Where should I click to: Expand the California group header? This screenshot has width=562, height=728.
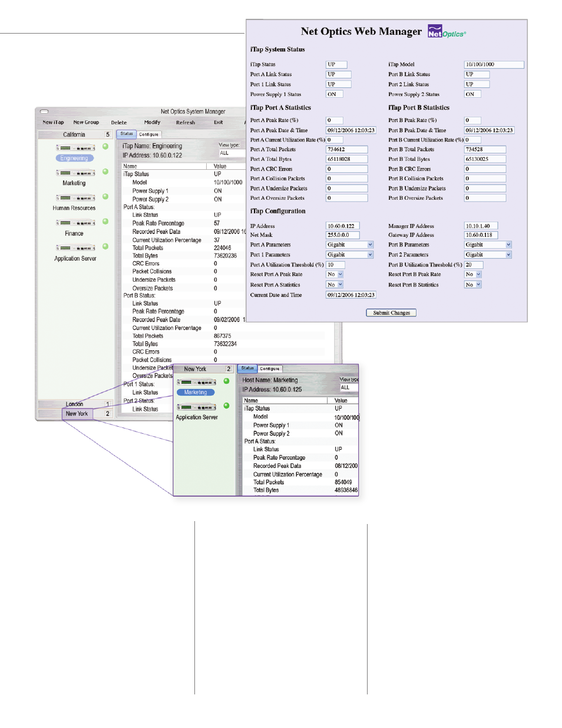[x=74, y=134]
